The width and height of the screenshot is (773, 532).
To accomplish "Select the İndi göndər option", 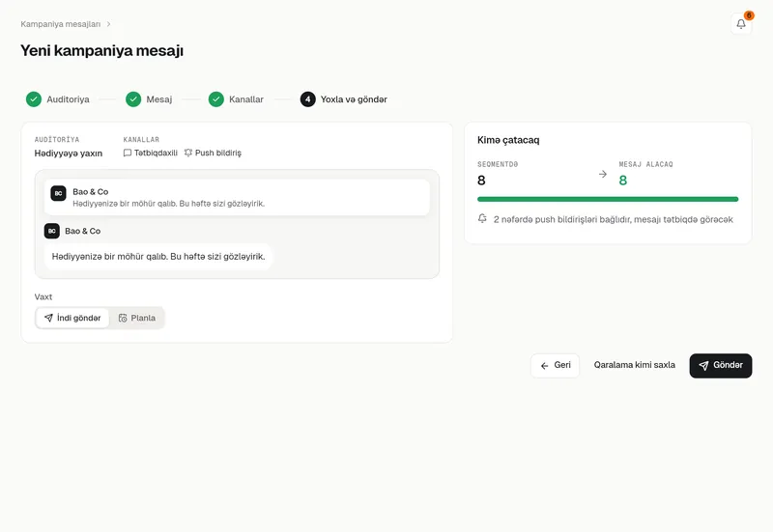I will pos(72,318).
